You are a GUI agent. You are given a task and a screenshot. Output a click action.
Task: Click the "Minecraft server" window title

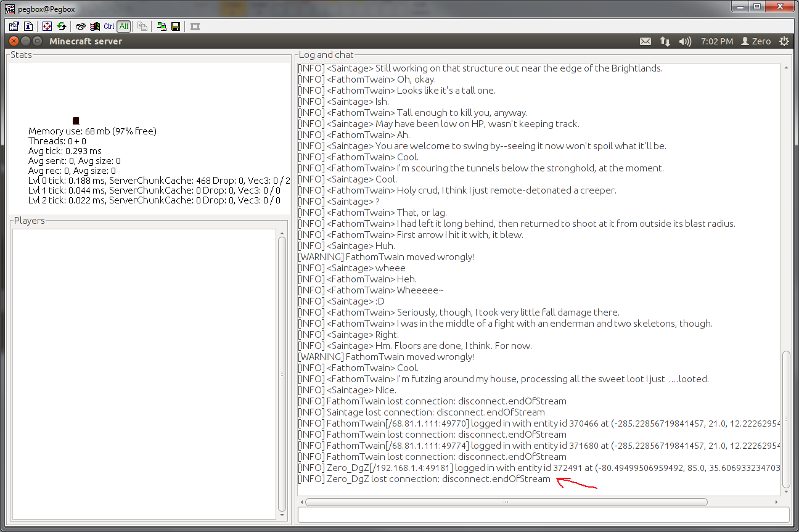click(x=86, y=41)
